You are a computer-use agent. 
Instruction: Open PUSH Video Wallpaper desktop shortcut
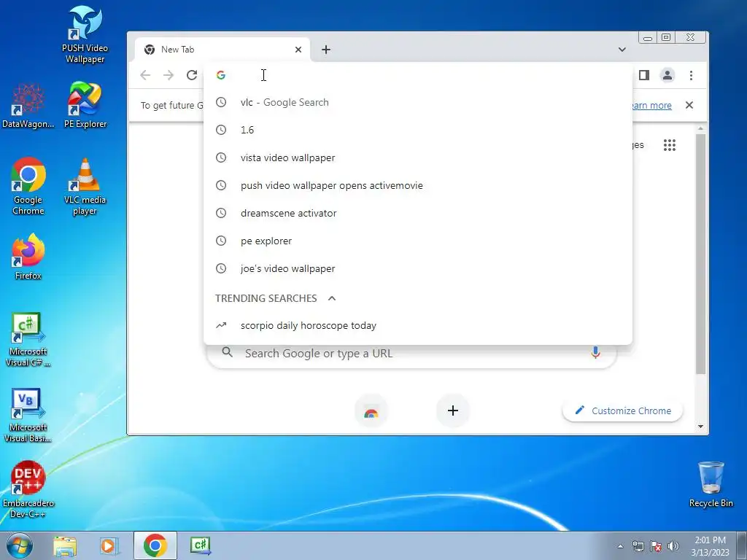(x=85, y=34)
